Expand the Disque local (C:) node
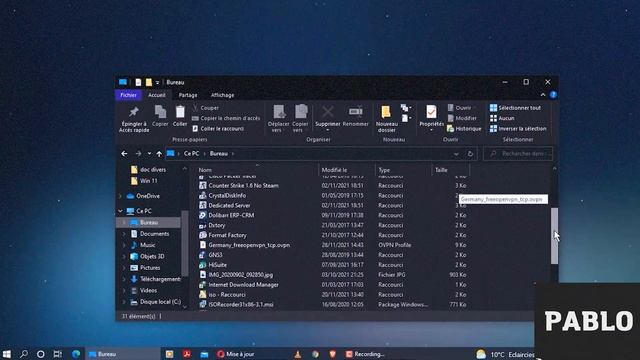640x360 pixels. coord(124,302)
